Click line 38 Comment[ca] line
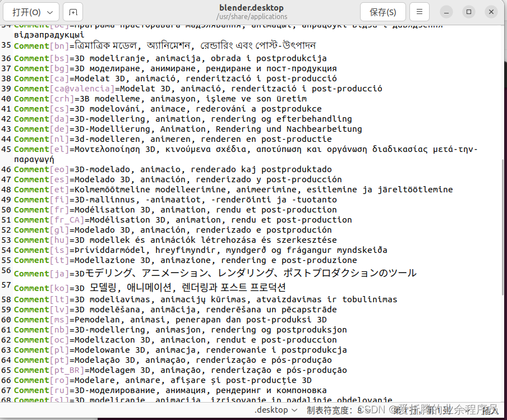 [x=175, y=79]
